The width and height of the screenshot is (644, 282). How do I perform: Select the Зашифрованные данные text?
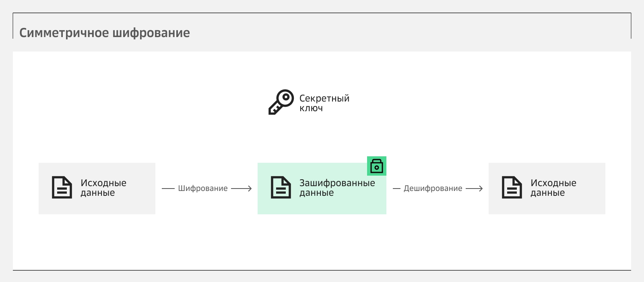tap(337, 188)
